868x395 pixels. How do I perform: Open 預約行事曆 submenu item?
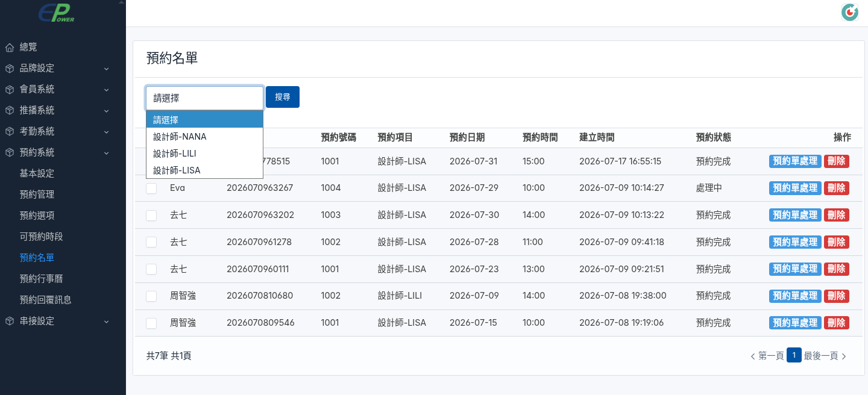tap(41, 279)
